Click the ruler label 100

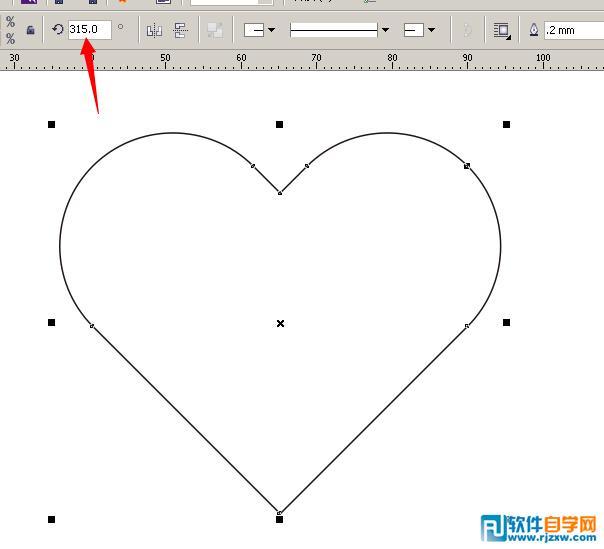[543, 58]
